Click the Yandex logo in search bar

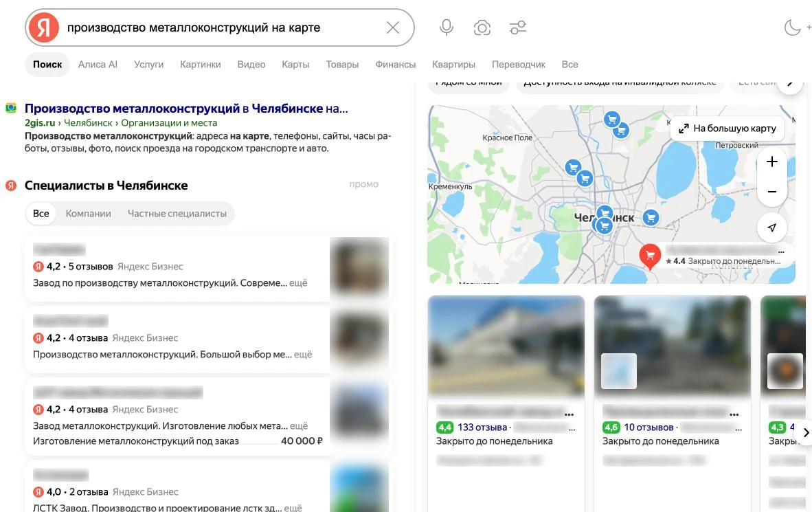coord(43,27)
